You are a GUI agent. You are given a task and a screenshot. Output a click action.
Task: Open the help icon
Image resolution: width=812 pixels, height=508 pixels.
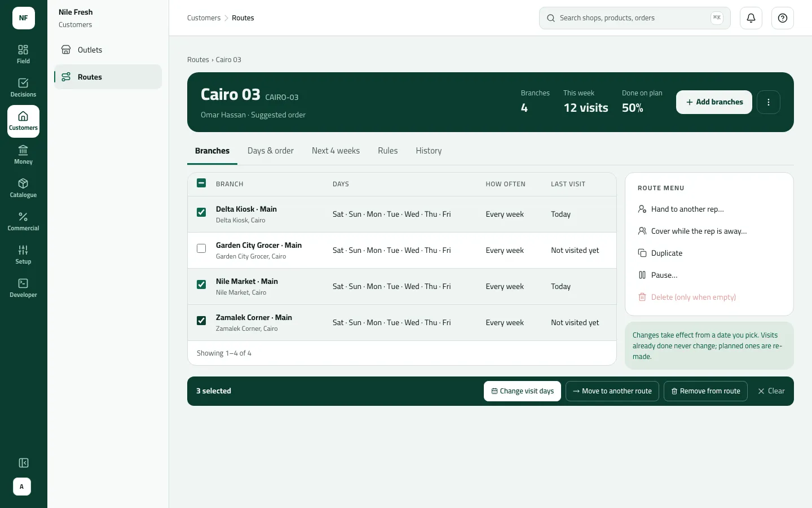(x=783, y=18)
